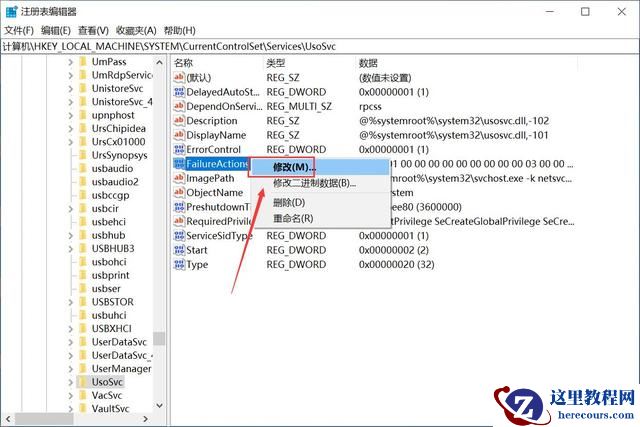Choose 删除(D) in context menu

point(320,202)
